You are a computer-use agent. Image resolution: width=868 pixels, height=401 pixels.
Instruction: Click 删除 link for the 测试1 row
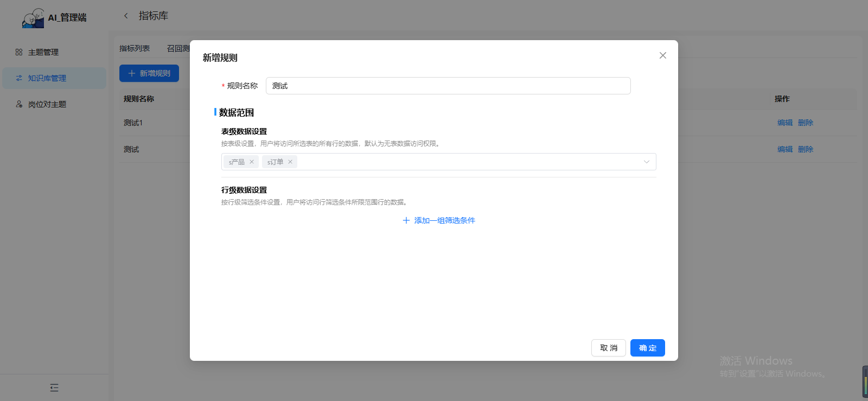pos(805,123)
